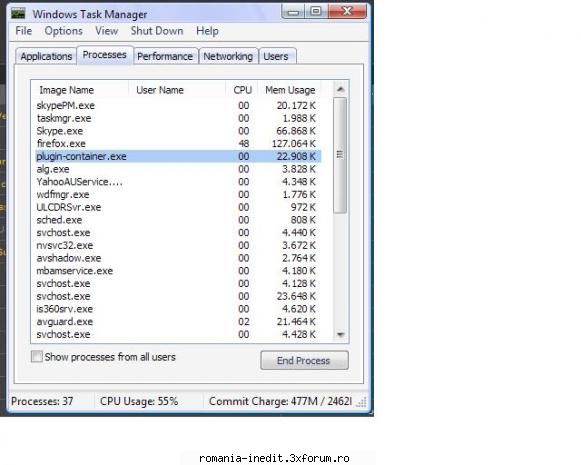Enable Show processes from all users

click(37, 356)
